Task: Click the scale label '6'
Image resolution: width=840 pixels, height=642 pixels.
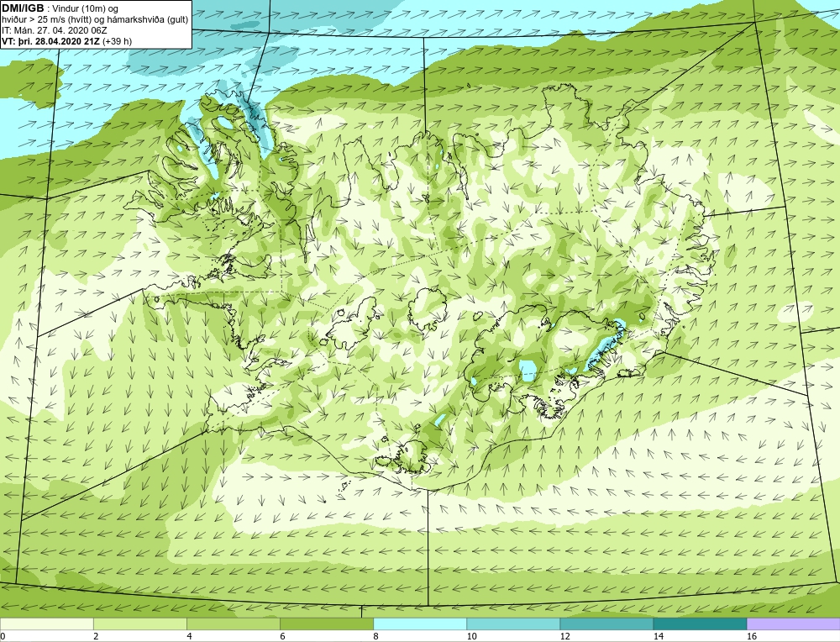Action: pos(282,636)
